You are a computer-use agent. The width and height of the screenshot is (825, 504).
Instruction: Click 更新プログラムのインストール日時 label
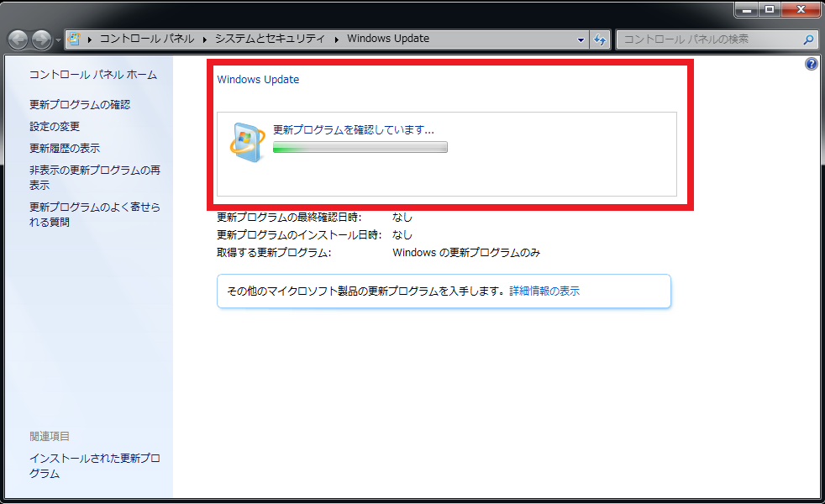pos(299,235)
